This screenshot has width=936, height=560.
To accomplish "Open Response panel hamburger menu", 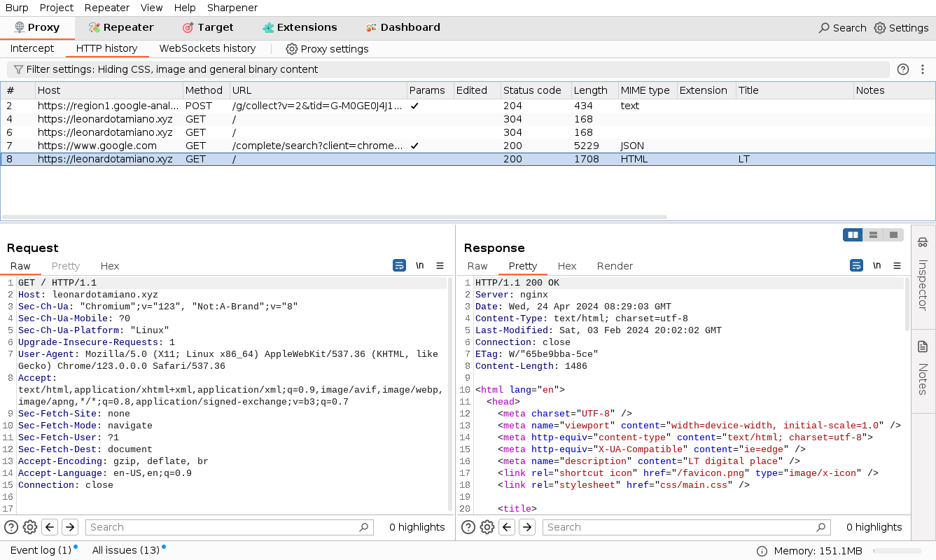I will click(x=897, y=265).
